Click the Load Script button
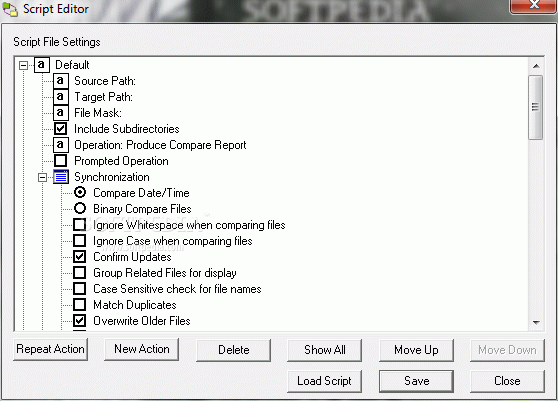The image size is (558, 401). (324, 381)
